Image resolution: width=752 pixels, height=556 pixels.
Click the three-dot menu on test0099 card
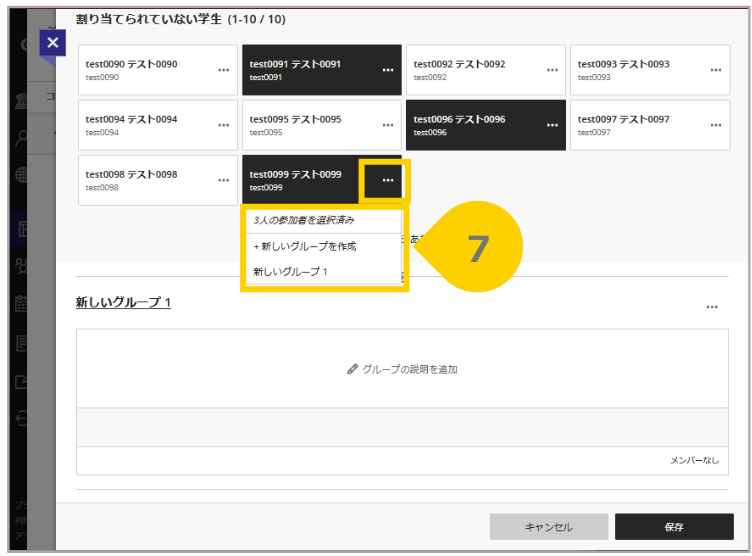[388, 180]
